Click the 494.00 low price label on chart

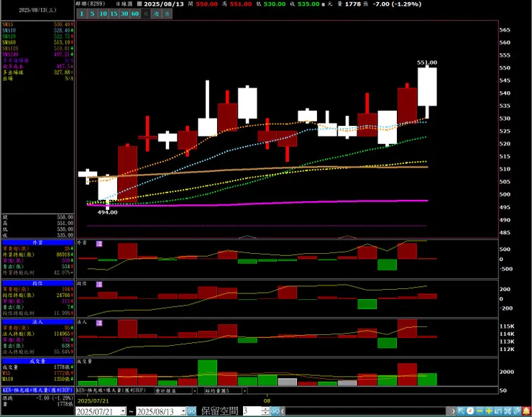(x=107, y=212)
